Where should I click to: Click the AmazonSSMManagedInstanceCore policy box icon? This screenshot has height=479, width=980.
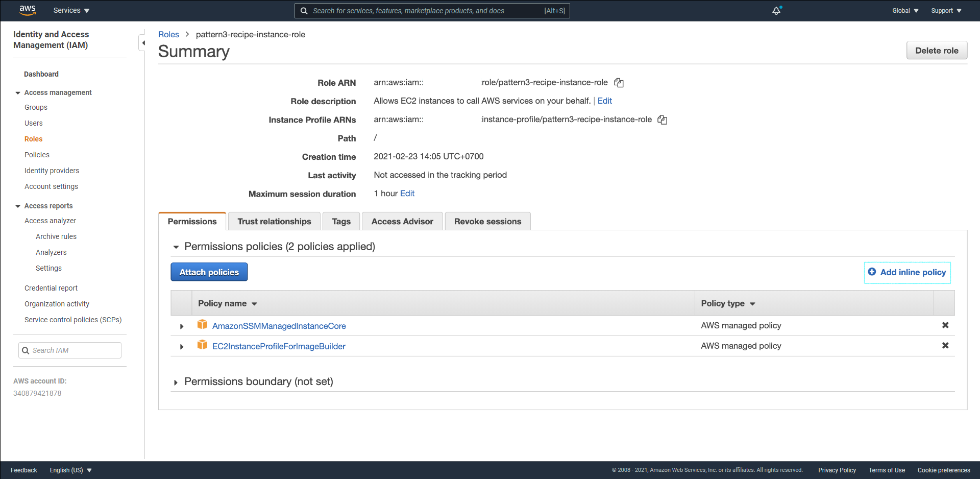point(202,324)
